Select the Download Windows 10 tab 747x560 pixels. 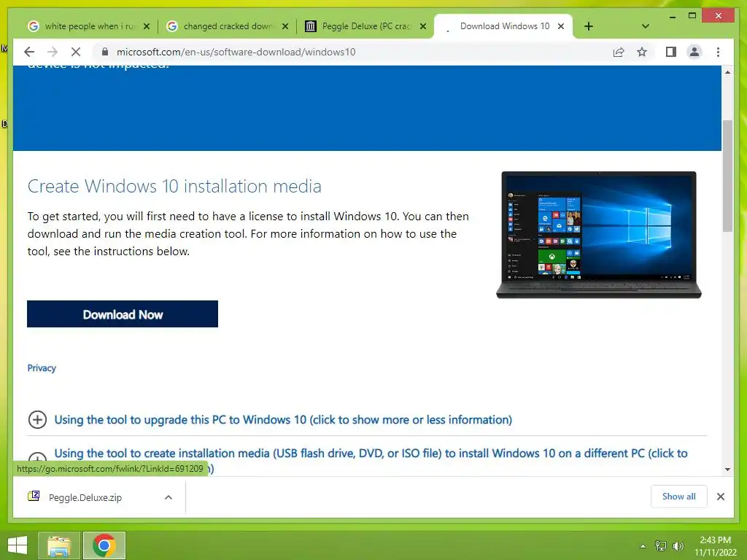(x=503, y=26)
